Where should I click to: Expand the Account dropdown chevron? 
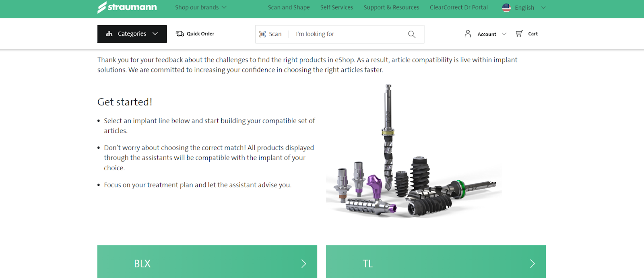pyautogui.click(x=504, y=34)
